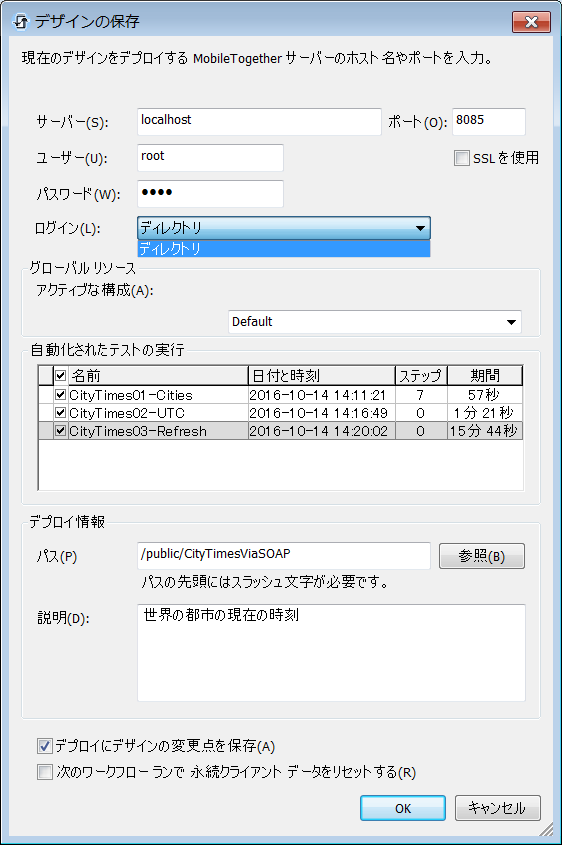Open the Default active configuration dropdown

pos(374,322)
